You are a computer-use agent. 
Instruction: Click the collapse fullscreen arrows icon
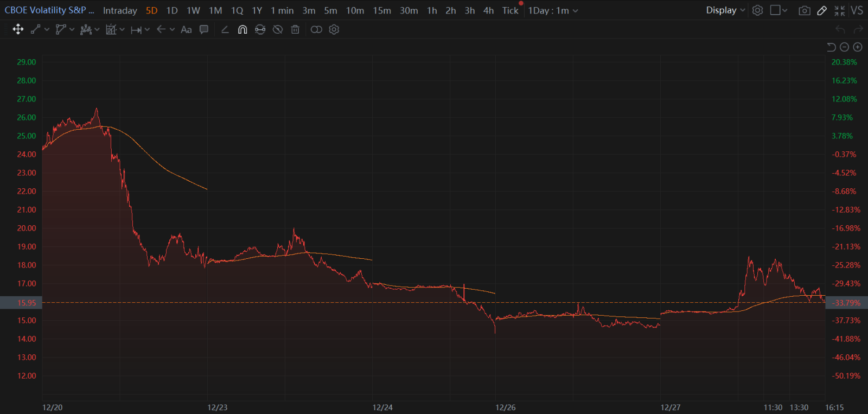click(840, 10)
